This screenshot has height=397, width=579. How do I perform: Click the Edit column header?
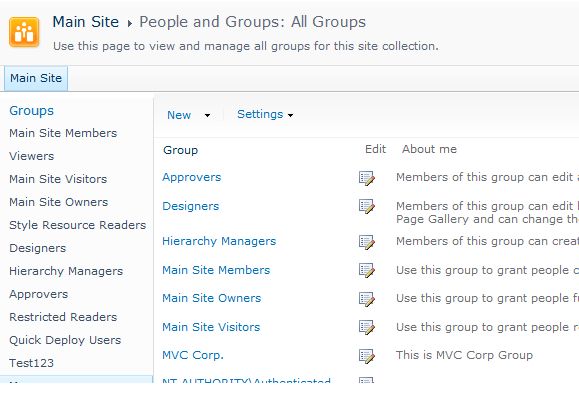click(x=375, y=149)
